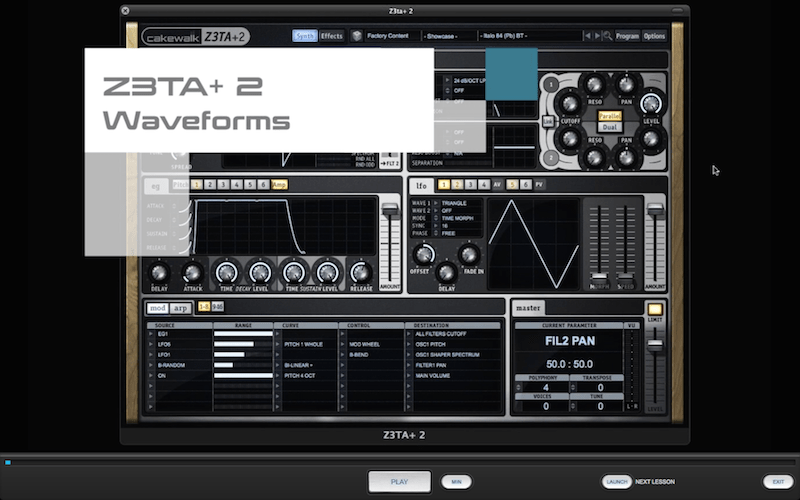This screenshot has height=500, width=800.
Task: Open WAVE 2 waveform menu arrow
Action: [x=436, y=210]
